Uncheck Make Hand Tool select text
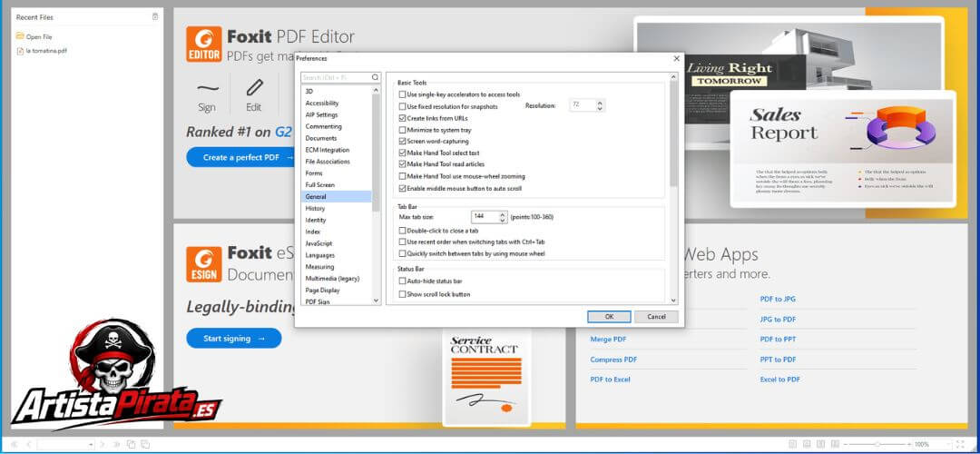The height and width of the screenshot is (454, 980). (x=403, y=153)
